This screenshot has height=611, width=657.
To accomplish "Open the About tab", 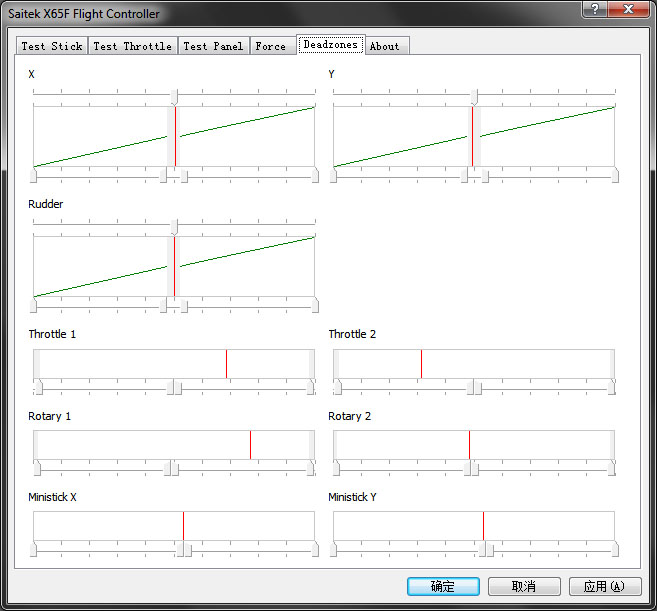I will coord(385,46).
